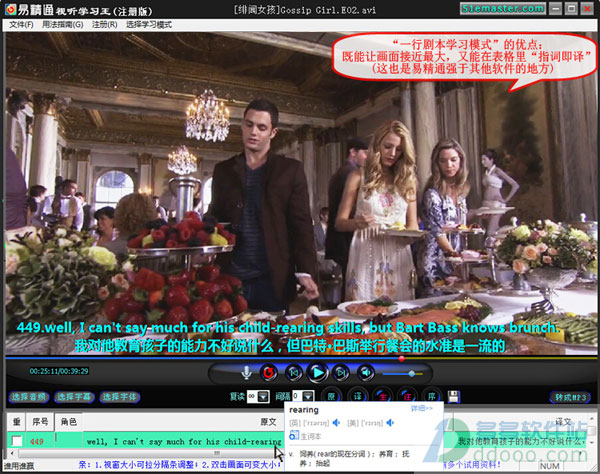Click the red playback position marker
600x474 pixels.
click(401, 358)
